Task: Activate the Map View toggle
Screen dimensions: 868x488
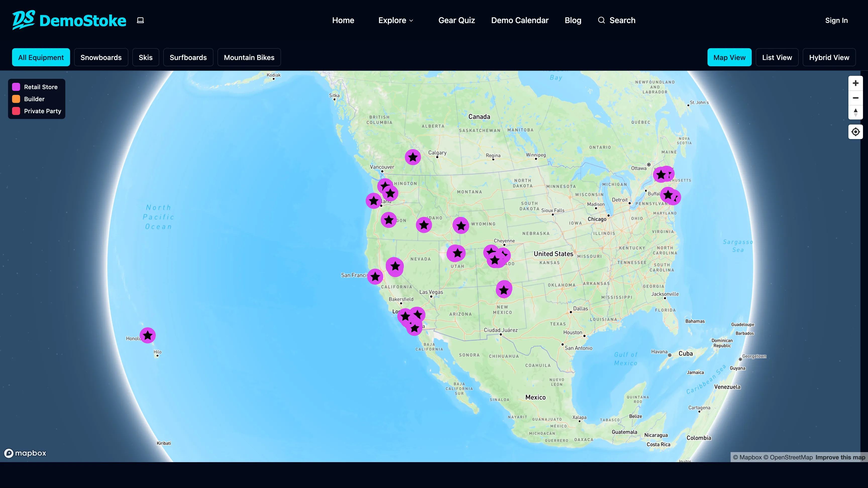Action: coord(729,57)
